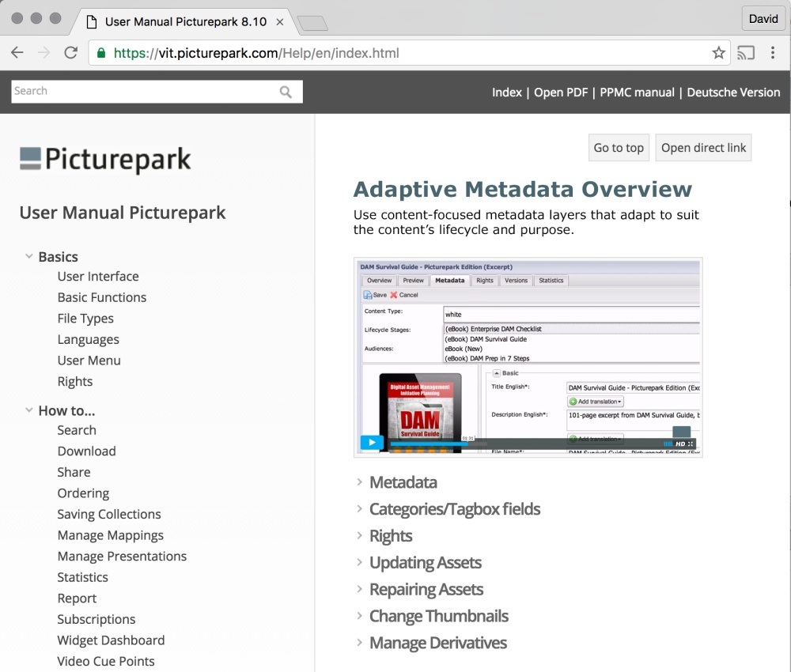Reload the page with the refresh icon

pos(70,52)
